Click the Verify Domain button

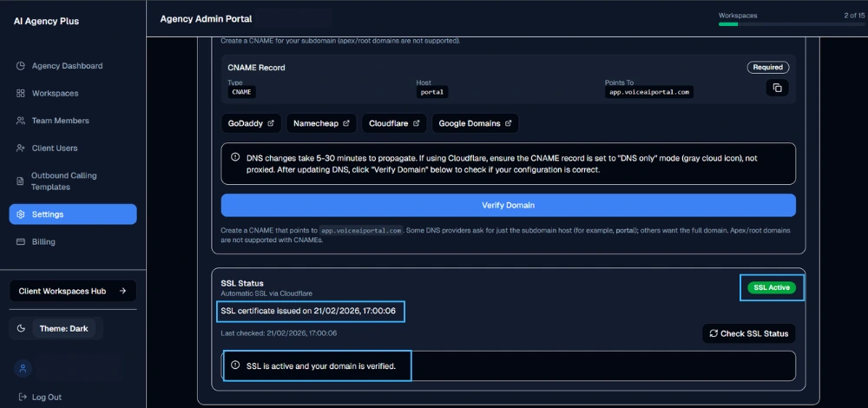point(508,206)
